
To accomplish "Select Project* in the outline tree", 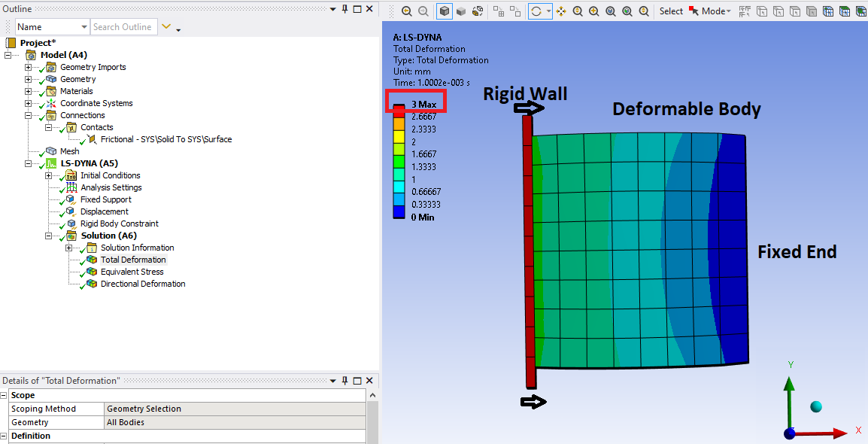I will 38,43.
